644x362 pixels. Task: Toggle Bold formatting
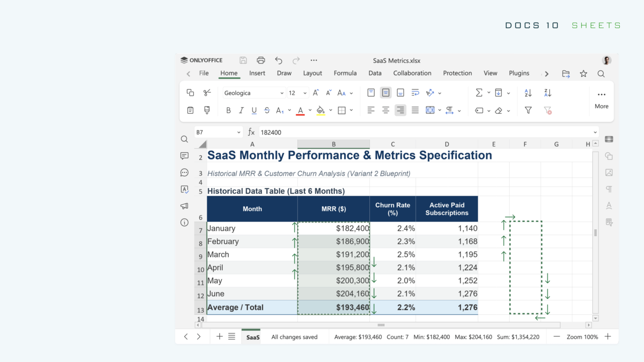click(228, 110)
